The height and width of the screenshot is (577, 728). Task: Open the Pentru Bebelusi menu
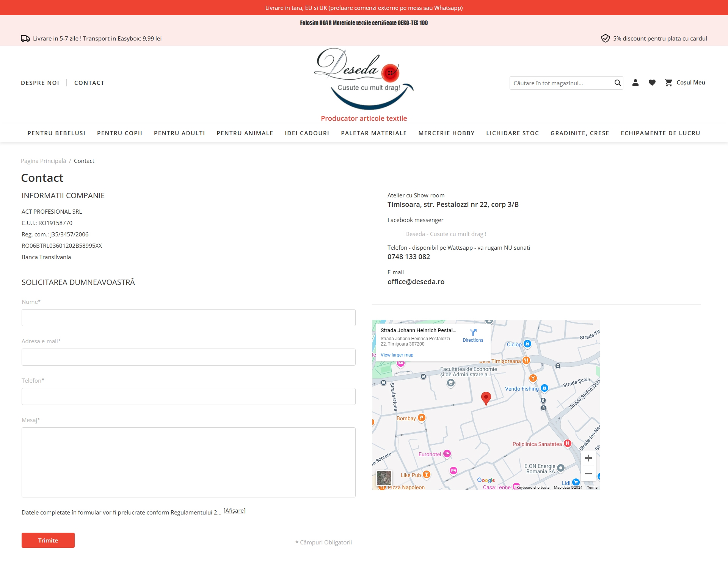[x=56, y=133]
